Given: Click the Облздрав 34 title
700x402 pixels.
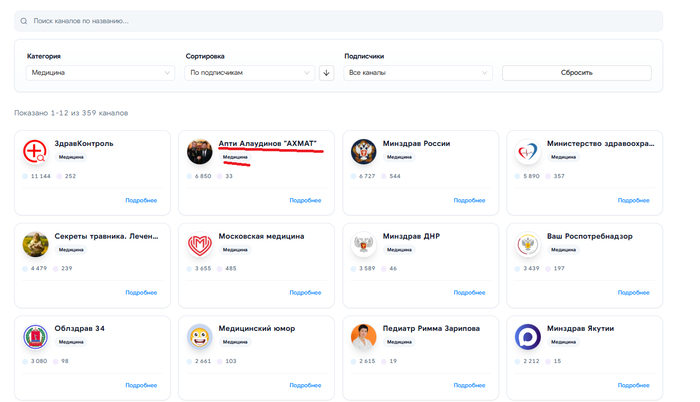Looking at the screenshot, I should [79, 328].
